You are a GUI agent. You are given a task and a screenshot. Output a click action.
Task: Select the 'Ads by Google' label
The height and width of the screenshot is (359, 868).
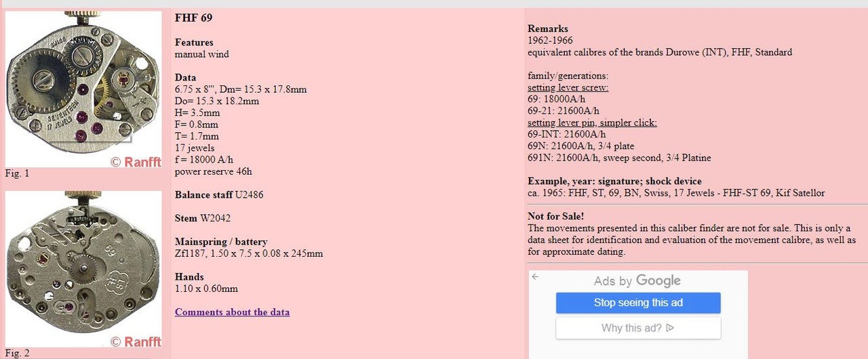pos(637,280)
